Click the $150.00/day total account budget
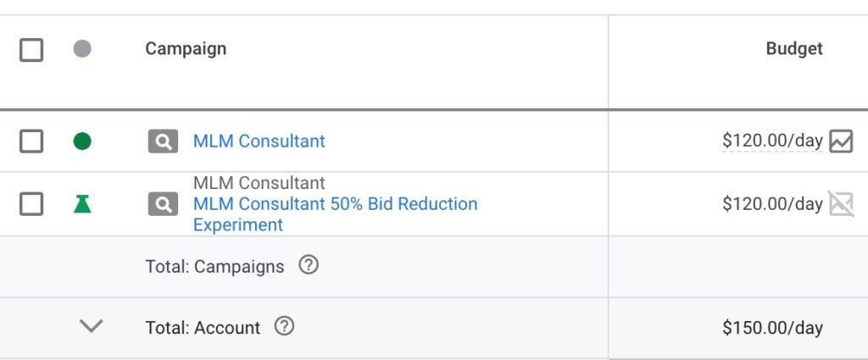Image resolution: width=868 pixels, height=360 pixels. (x=771, y=327)
